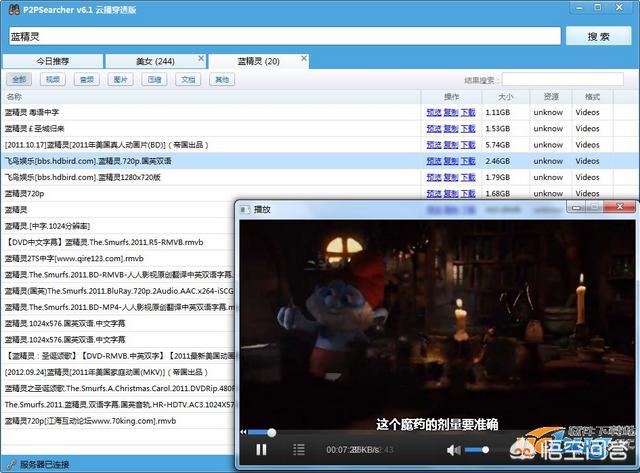Filter results by 视频
Image resolution: width=640 pixels, height=473 pixels.
tap(53, 79)
